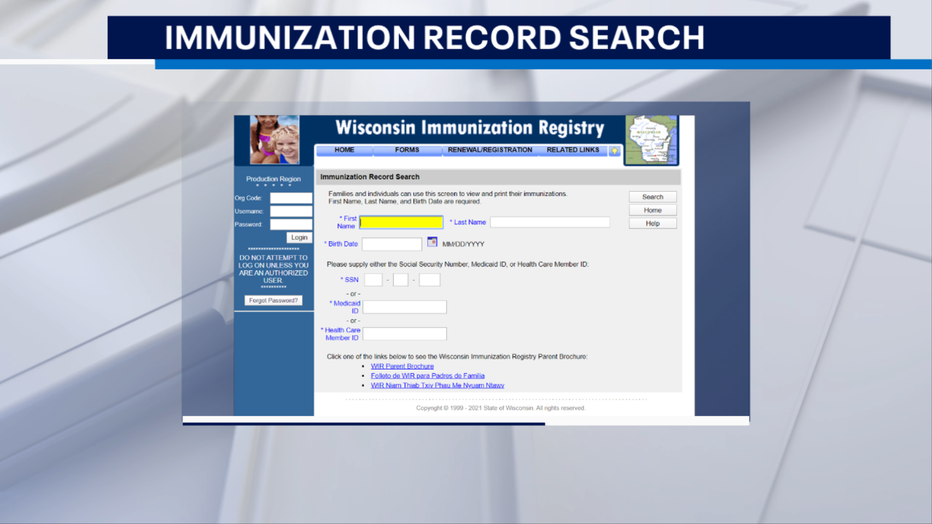The image size is (932, 524).
Task: Click the children photo in the header
Action: tap(274, 140)
